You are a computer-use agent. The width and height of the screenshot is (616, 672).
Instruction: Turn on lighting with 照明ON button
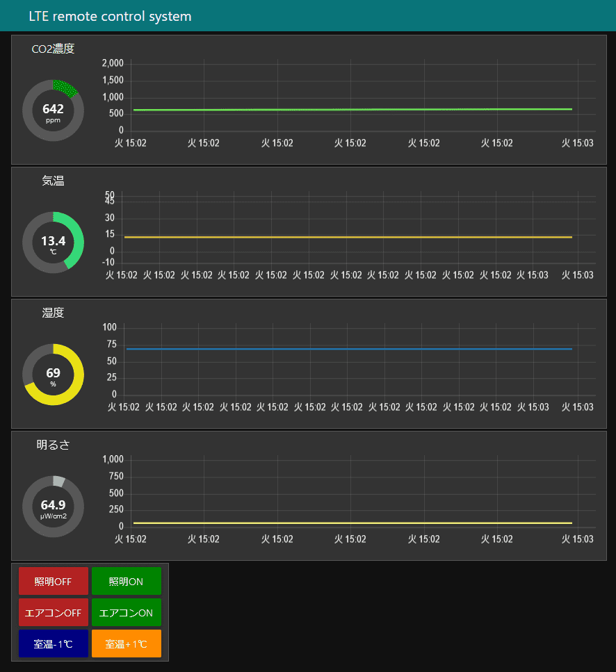(126, 581)
